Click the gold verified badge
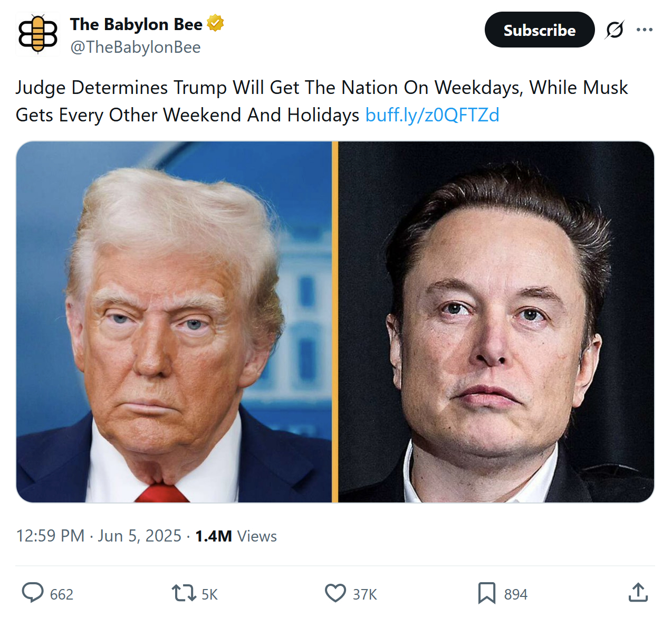Screen dimensions: 672x617 click(x=215, y=24)
